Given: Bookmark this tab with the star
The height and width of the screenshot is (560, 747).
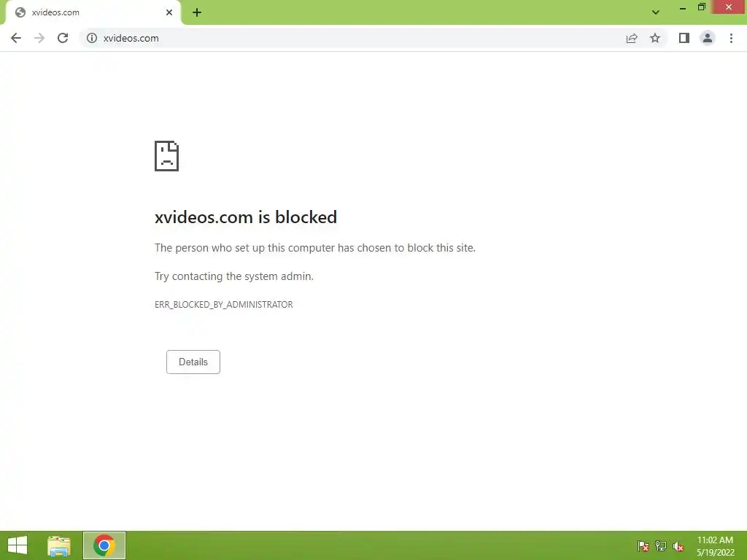Looking at the screenshot, I should 655,38.
